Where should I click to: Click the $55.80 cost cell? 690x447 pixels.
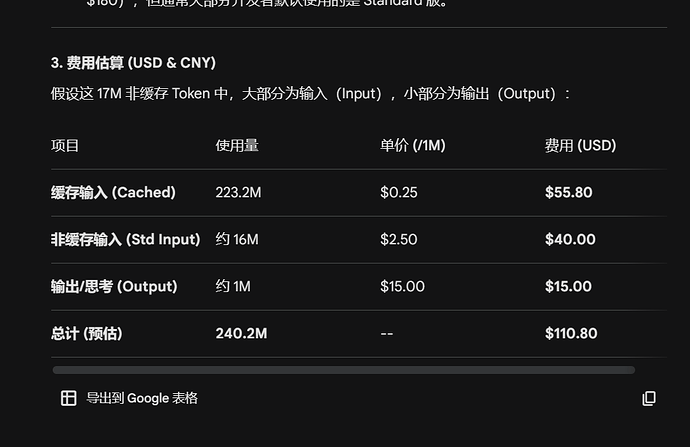[x=569, y=192]
